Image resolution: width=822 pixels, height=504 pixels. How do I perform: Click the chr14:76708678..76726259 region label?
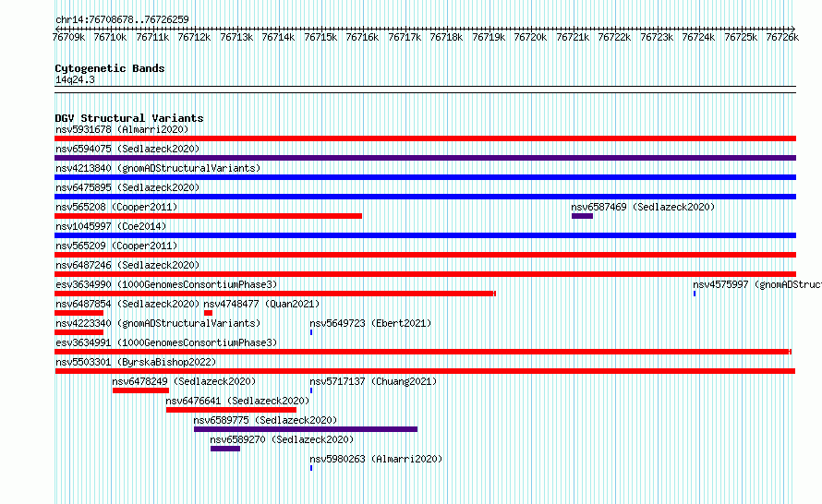tap(122, 19)
